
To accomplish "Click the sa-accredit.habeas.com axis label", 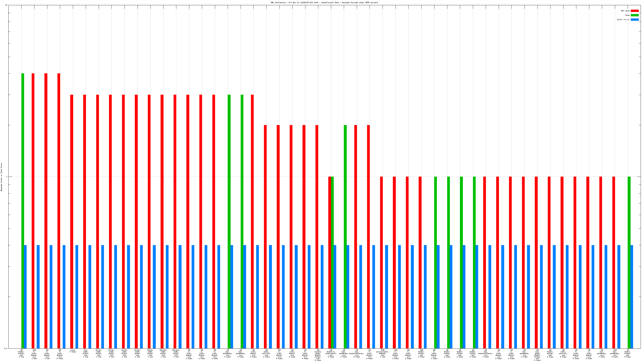I will point(383,353).
